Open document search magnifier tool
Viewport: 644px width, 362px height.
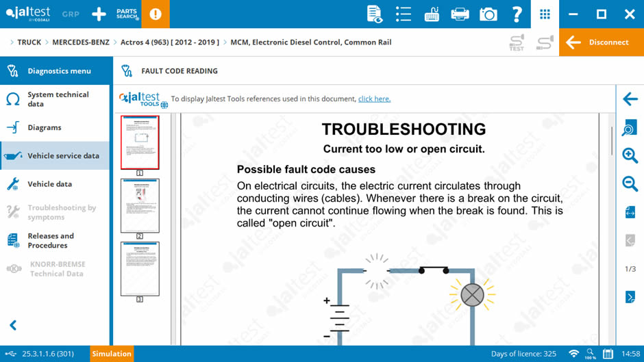(x=630, y=128)
